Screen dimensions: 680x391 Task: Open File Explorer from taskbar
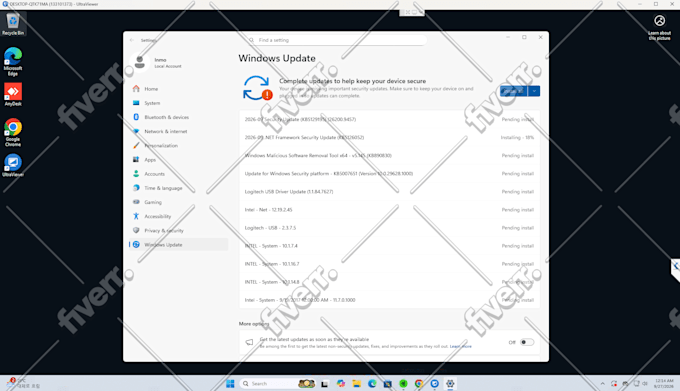[356, 384]
